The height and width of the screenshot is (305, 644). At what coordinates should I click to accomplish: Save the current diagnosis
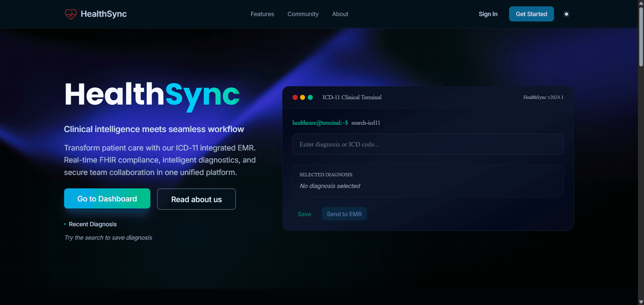pos(304,214)
